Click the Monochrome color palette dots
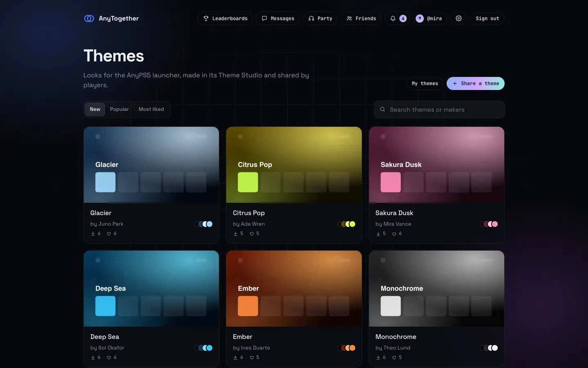 coord(489,348)
